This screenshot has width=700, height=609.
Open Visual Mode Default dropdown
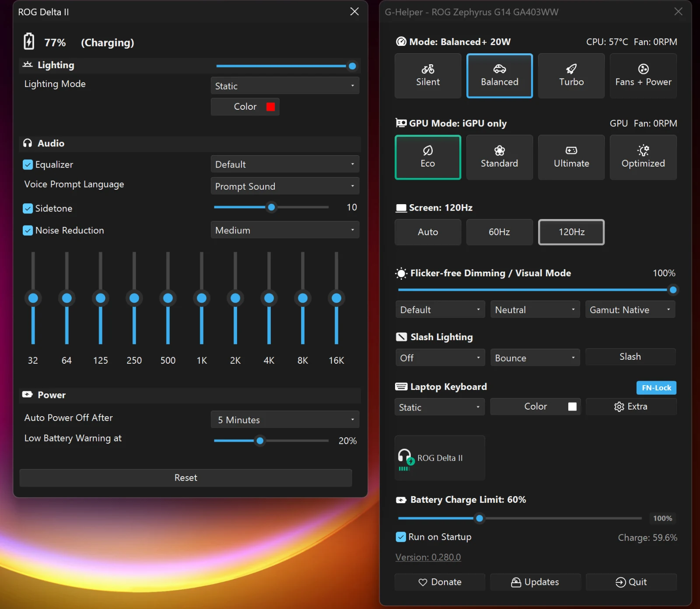[x=440, y=310]
